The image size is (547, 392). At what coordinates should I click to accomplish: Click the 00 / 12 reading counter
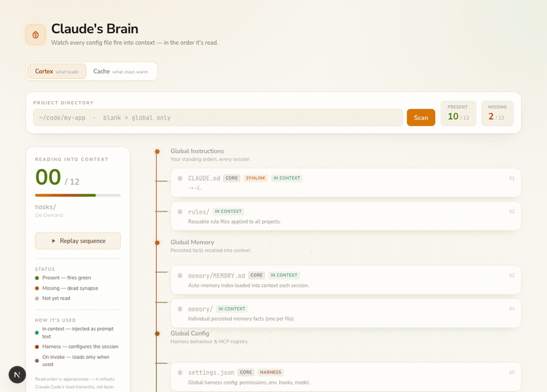[57, 178]
